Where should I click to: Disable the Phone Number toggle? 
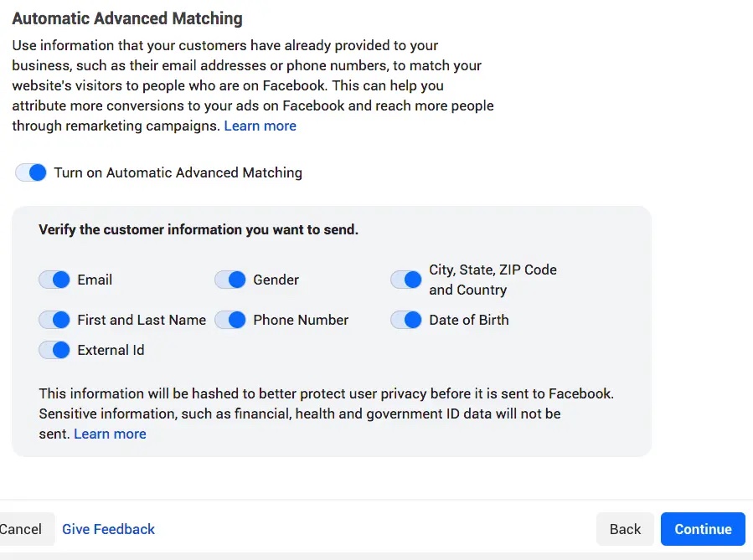click(230, 320)
